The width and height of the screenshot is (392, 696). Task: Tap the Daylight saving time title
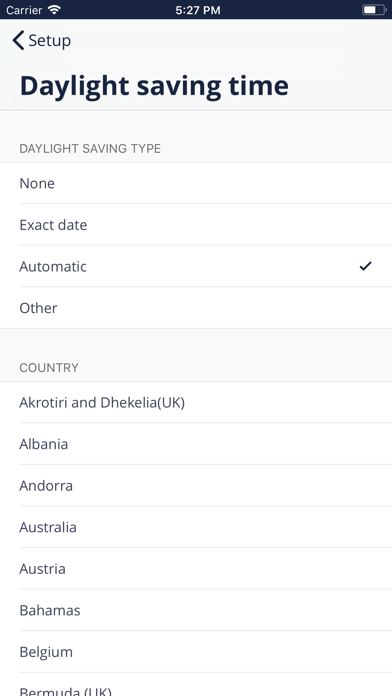tap(154, 86)
